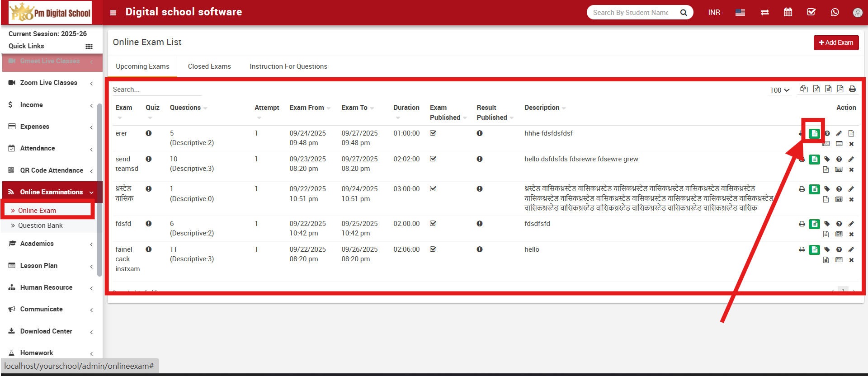The height and width of the screenshot is (376, 868).
Task: Click the green document icon for erer exam
Action: [814, 133]
